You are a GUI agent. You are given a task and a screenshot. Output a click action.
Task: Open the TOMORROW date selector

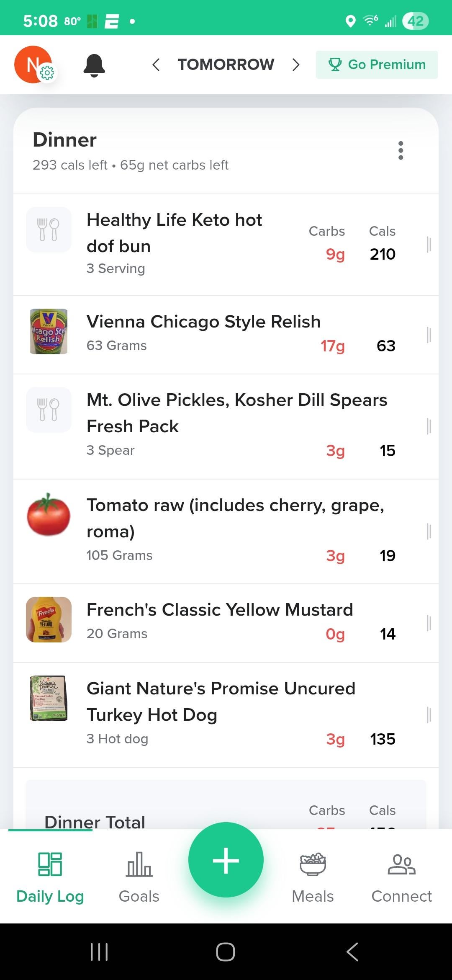[226, 65]
